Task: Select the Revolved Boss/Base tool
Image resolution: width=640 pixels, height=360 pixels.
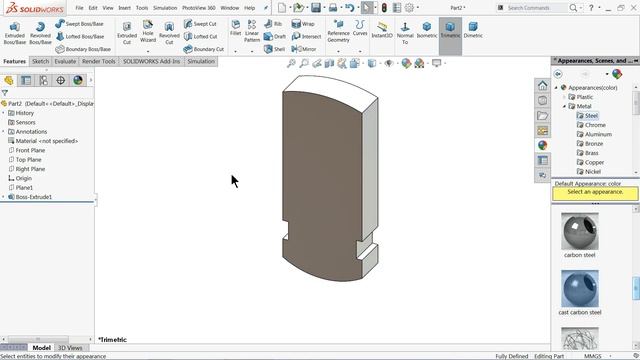Action: (40, 33)
